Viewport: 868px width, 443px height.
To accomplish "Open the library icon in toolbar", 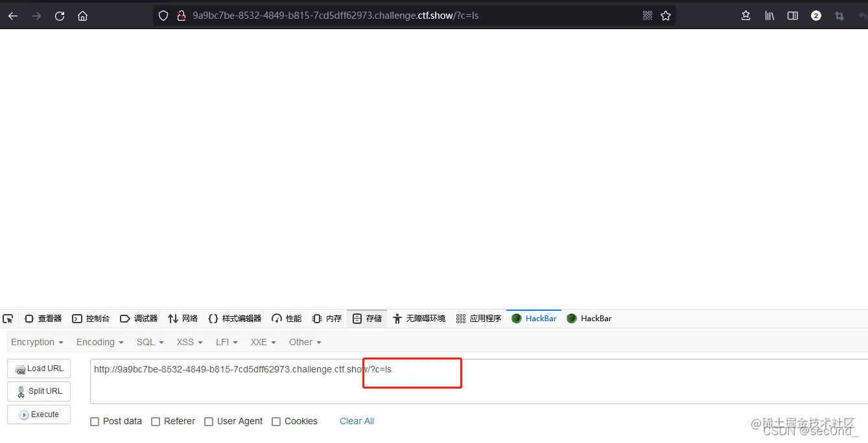I will point(769,16).
